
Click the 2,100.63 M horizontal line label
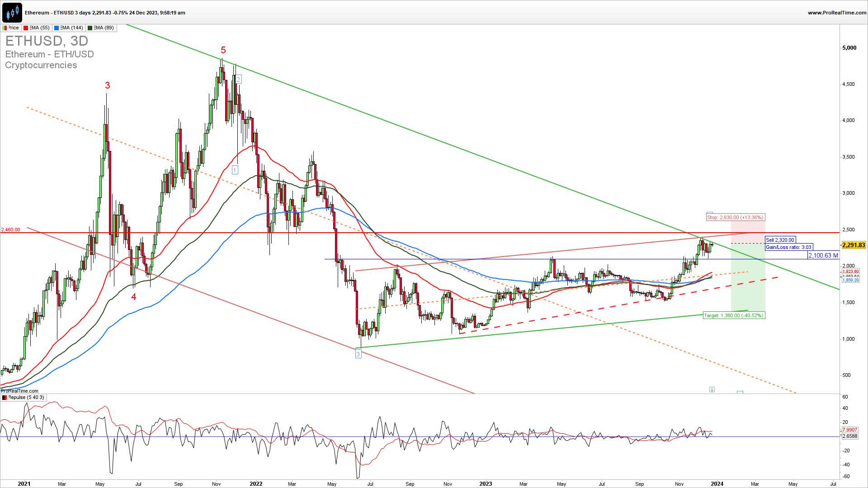823,256
